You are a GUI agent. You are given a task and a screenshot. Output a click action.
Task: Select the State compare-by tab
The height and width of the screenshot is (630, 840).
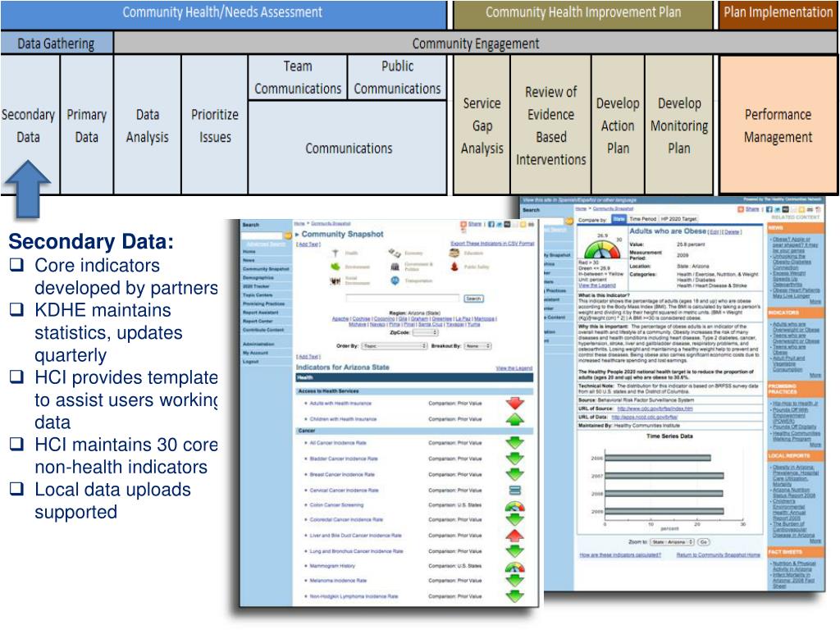(619, 219)
